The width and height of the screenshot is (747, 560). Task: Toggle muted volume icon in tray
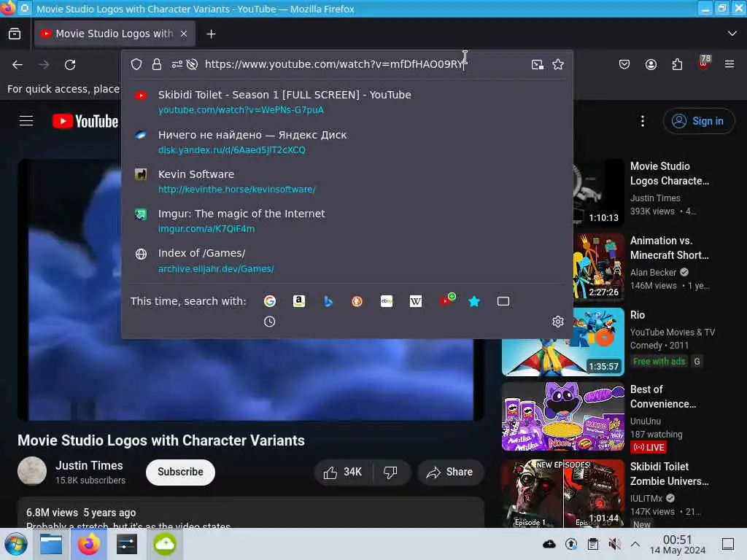tap(614, 544)
